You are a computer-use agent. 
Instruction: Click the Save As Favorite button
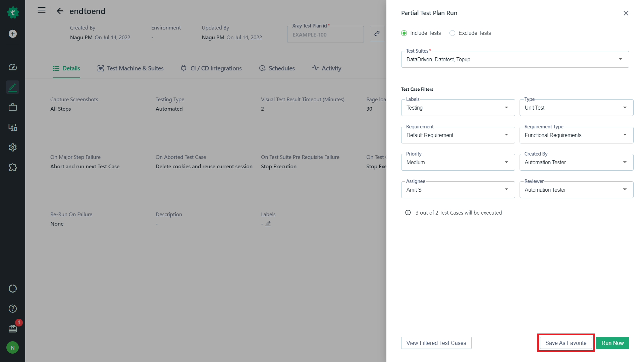pyautogui.click(x=566, y=343)
